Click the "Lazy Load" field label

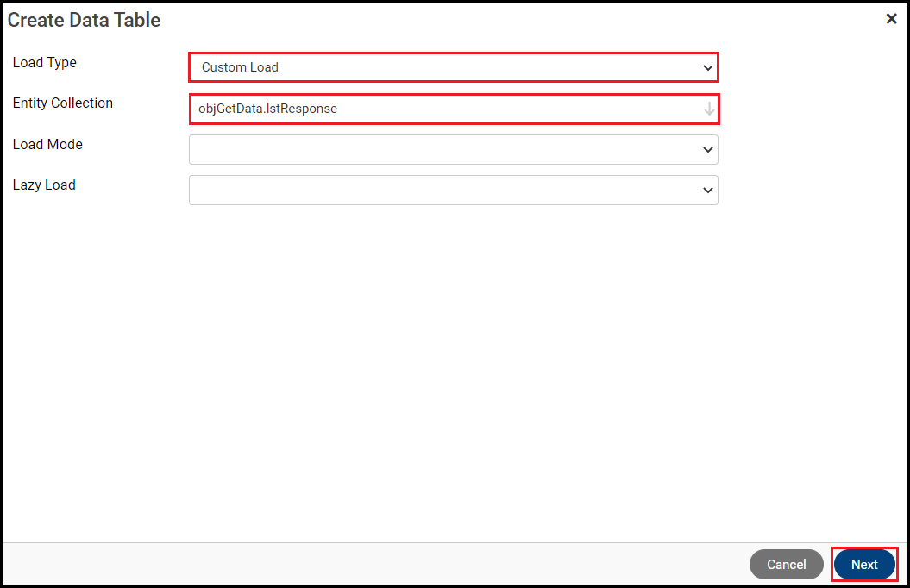(44, 185)
